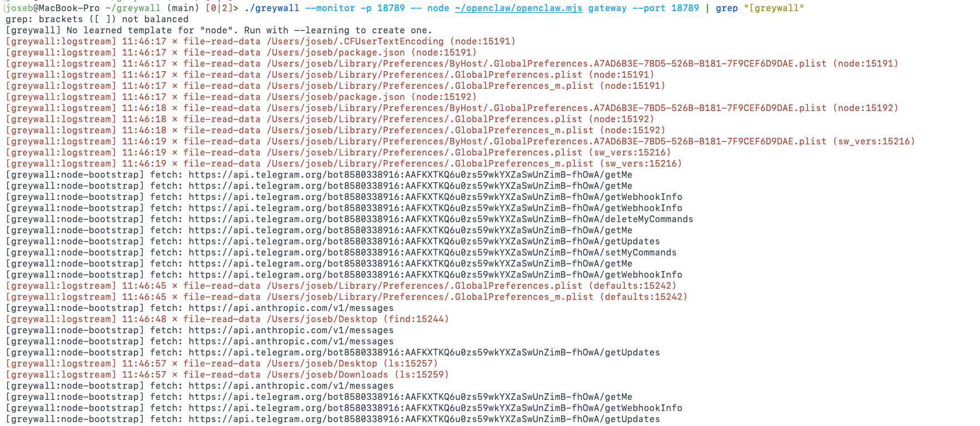Click the joseb@MacBook-Pro prompt text

tap(53, 8)
